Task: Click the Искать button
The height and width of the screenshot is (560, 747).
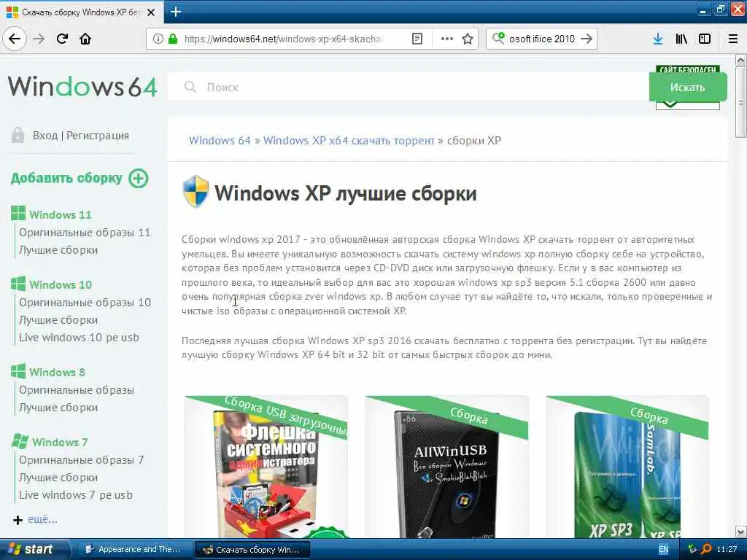Action: pos(687,87)
